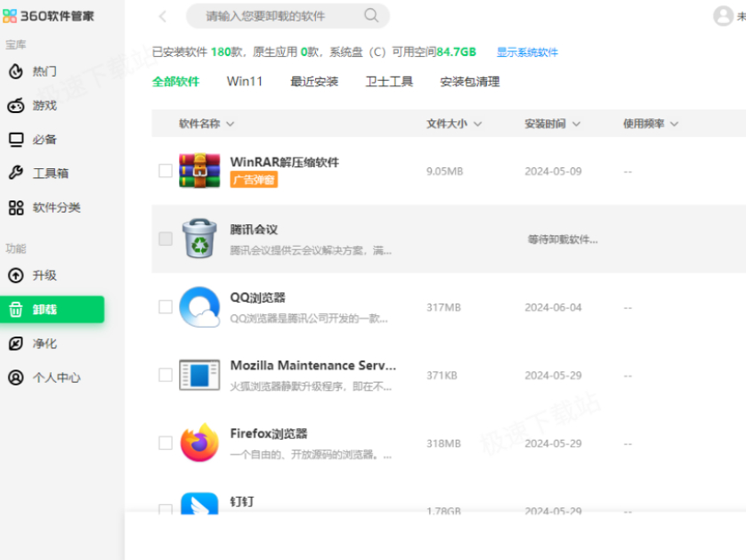Viewport: 746px width, 560px height.
Task: Click the 火狐浏览器静默升级程序 description
Action: tap(311, 386)
